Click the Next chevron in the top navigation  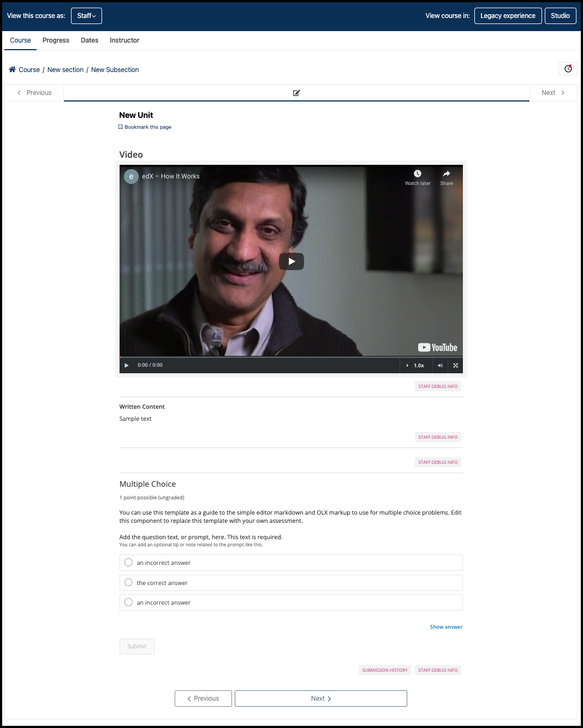(x=563, y=93)
